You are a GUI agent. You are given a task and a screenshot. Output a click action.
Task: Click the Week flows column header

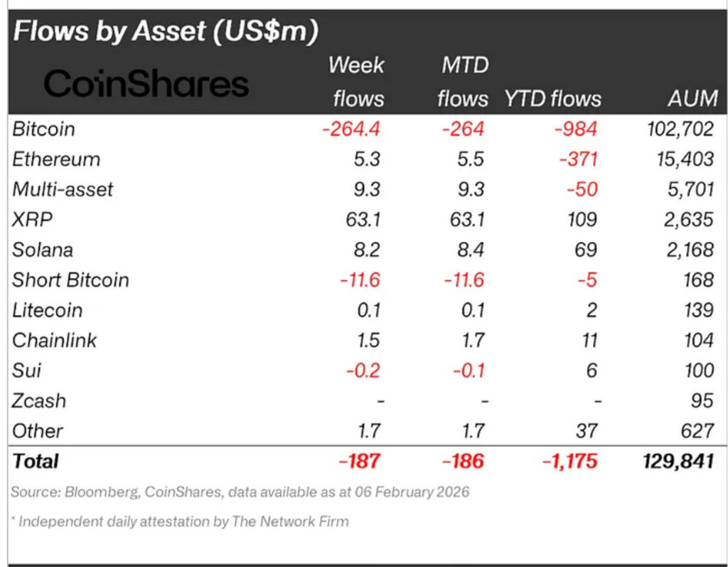coord(355,81)
